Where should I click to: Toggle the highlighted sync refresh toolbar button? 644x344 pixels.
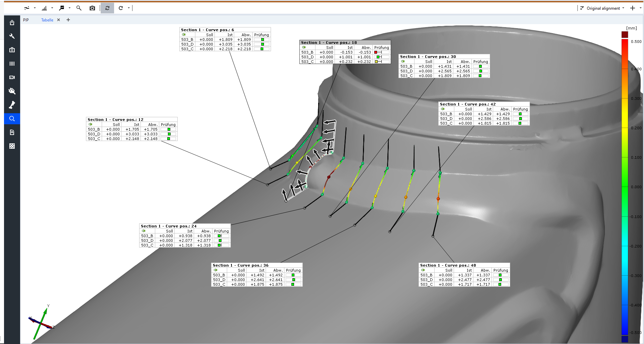click(107, 8)
